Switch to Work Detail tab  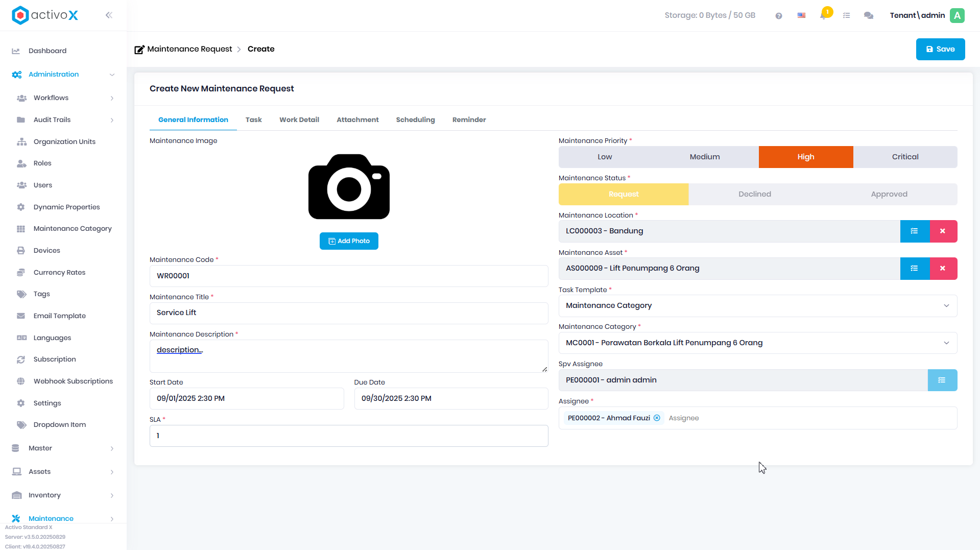[299, 120]
